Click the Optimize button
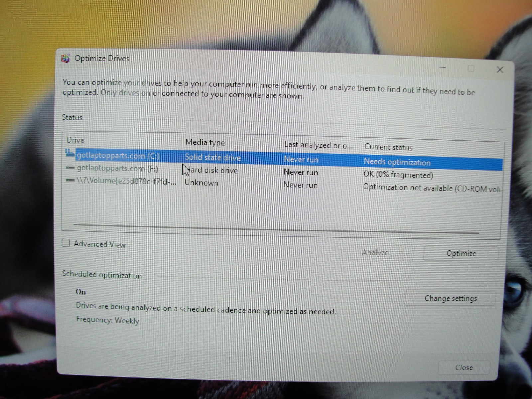The height and width of the screenshot is (399, 532). pyautogui.click(x=461, y=254)
